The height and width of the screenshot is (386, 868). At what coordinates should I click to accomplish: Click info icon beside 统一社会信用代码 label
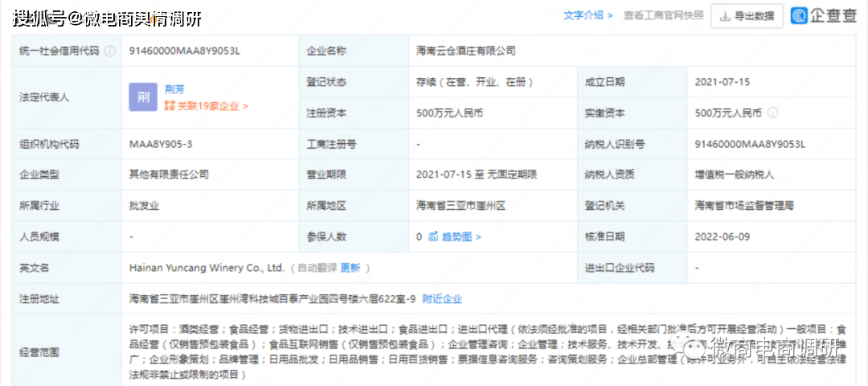click(x=110, y=51)
